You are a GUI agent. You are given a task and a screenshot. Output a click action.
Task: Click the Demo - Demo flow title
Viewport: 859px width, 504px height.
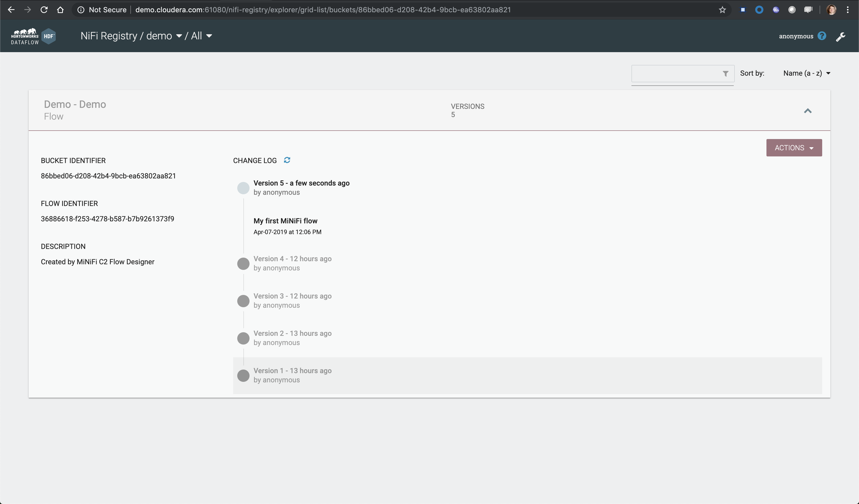[75, 104]
